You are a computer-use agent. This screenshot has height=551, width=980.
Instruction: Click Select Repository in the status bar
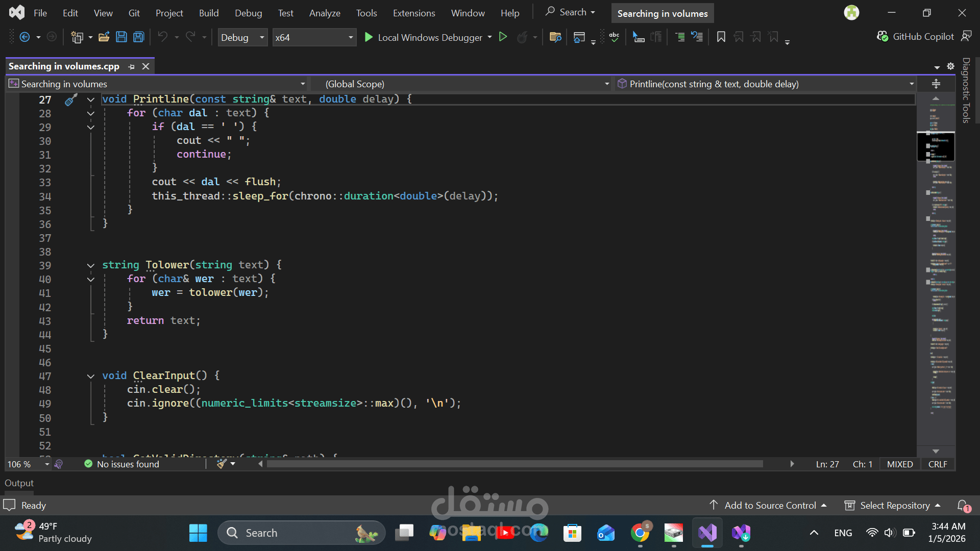[894, 505]
